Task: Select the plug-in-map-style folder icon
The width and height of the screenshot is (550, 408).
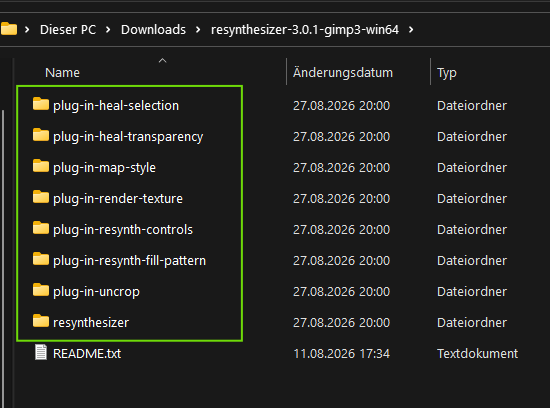Action: 41,166
